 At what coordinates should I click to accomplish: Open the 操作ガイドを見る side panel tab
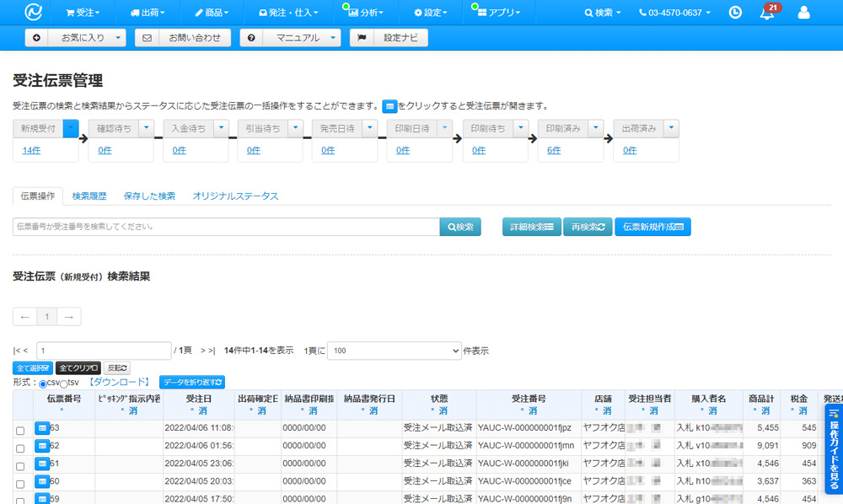coord(834,449)
